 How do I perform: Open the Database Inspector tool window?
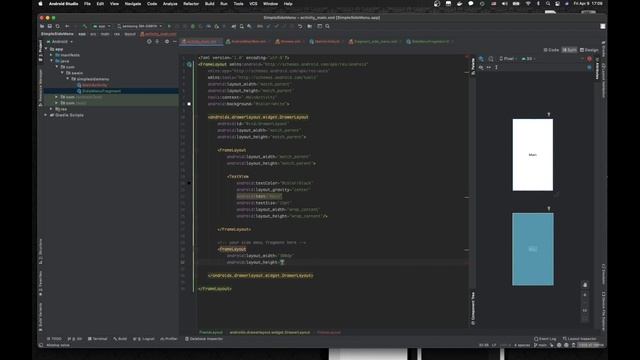click(x=204, y=339)
